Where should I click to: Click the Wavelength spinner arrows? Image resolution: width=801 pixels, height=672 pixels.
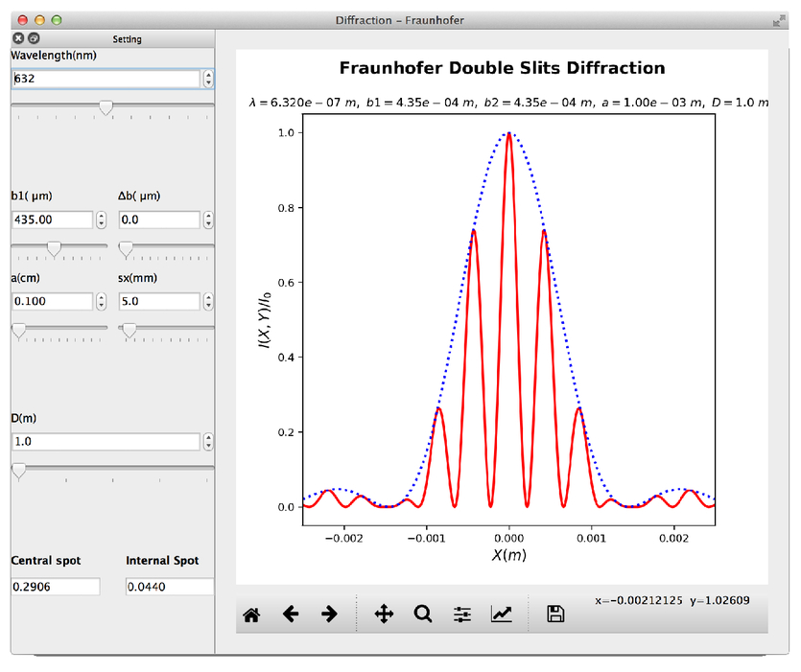click(x=208, y=79)
